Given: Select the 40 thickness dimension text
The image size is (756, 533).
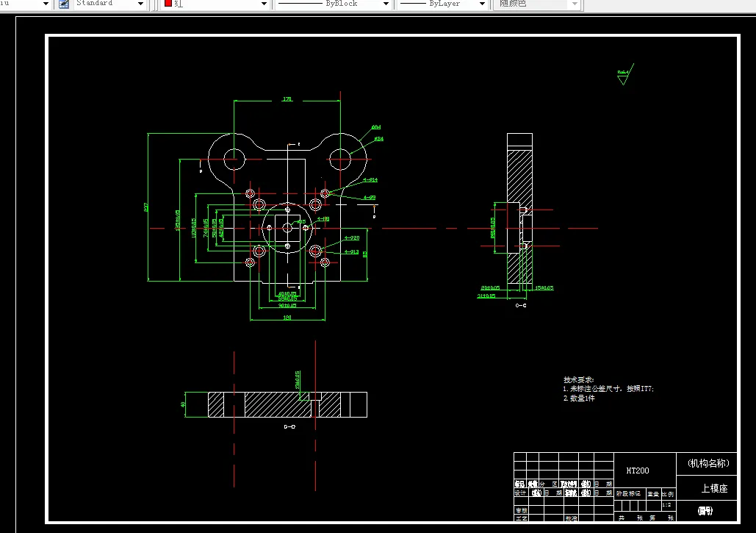Looking at the screenshot, I should pos(183,404).
